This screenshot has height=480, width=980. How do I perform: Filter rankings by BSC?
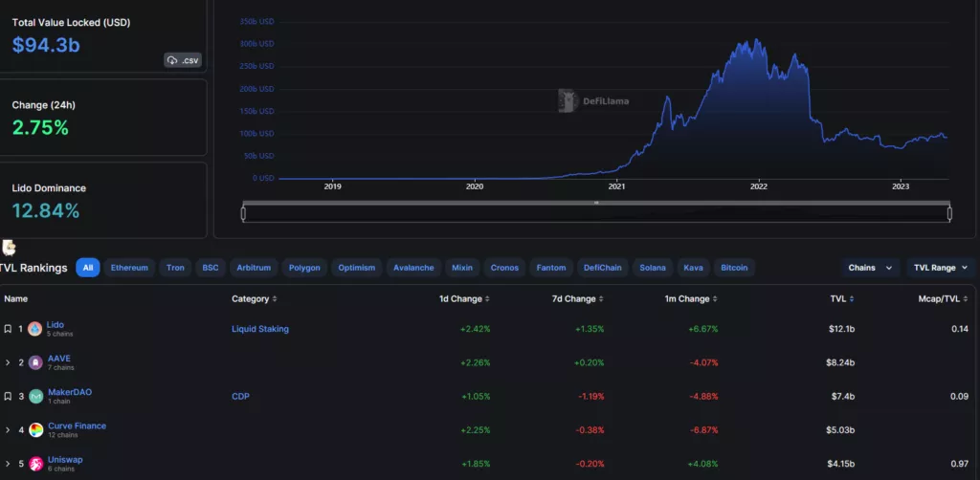pyautogui.click(x=211, y=268)
